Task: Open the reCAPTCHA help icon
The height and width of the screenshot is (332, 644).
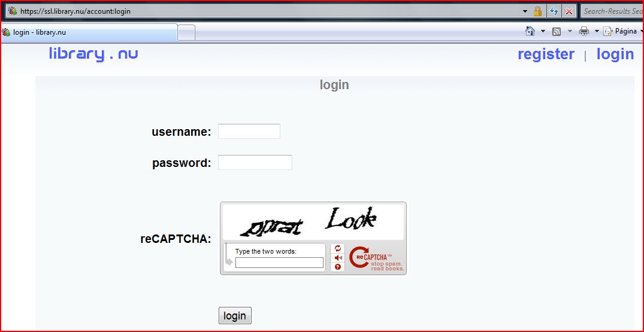Action: (x=338, y=267)
